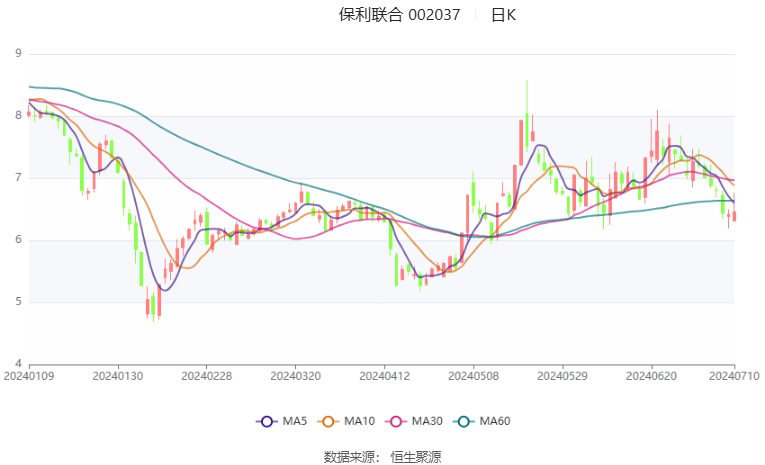Screen dimensions: 765x465
Task: Toggle the MA10 legend series
Action: pyautogui.click(x=346, y=421)
